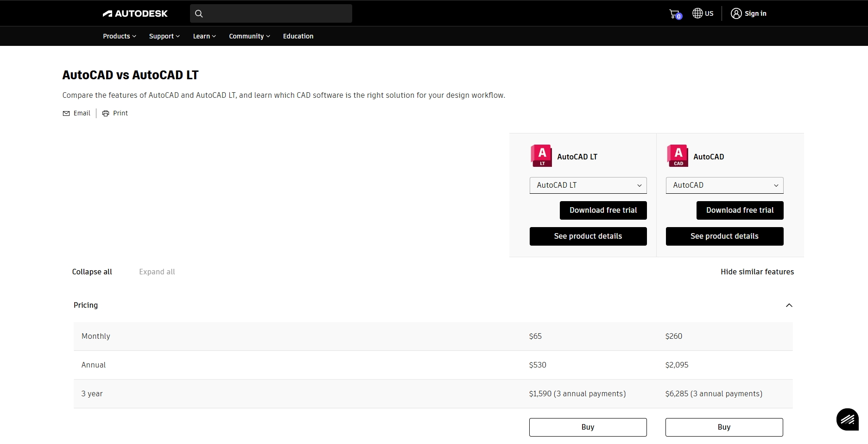868x444 pixels.
Task: Click the $530 annual price
Action: [x=538, y=365]
